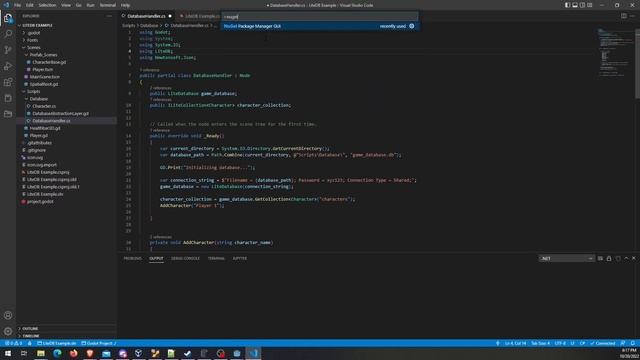The width and height of the screenshot is (640, 360).
Task: Open the Manage gear in activity bar
Action: tap(8, 331)
